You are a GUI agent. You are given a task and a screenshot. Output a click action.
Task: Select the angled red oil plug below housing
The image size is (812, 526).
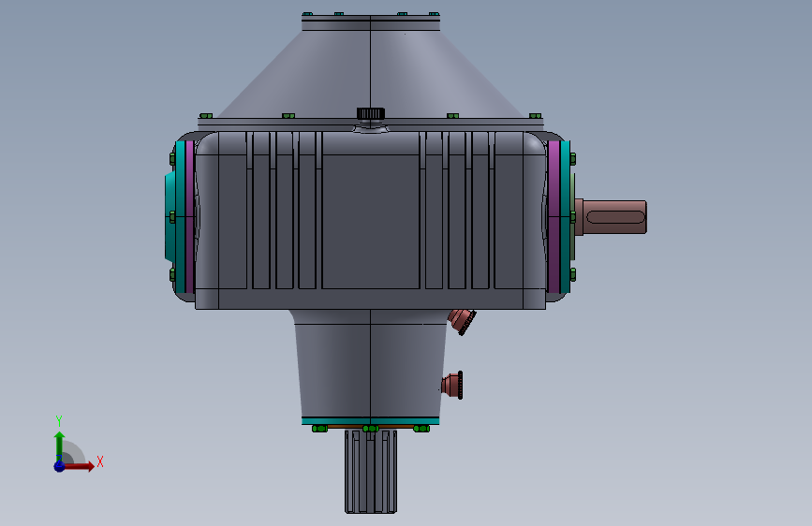(462, 322)
